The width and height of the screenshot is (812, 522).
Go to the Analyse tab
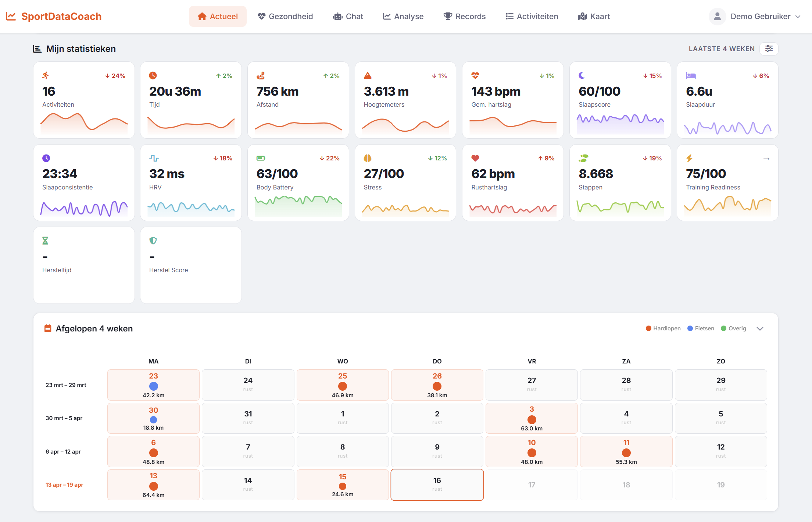point(403,16)
